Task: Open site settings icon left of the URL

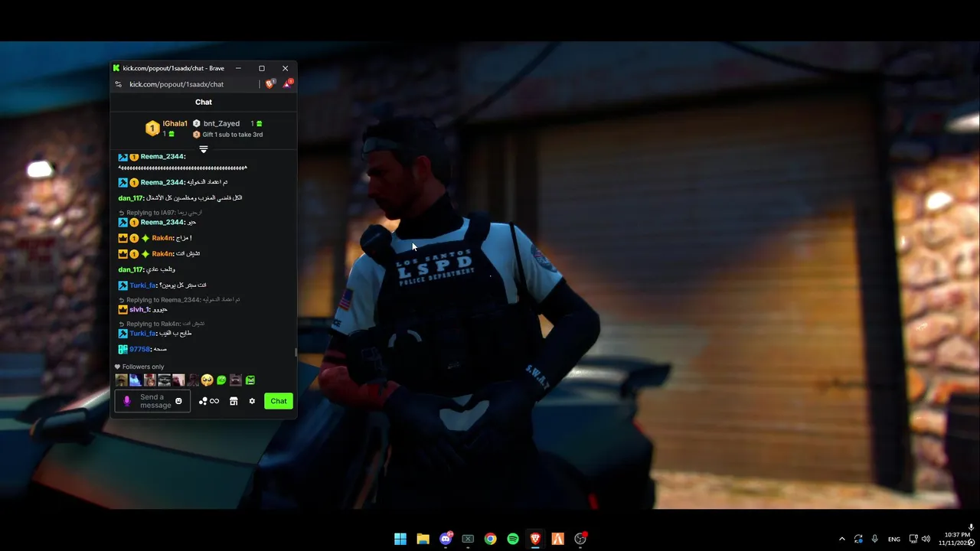Action: 118,84
